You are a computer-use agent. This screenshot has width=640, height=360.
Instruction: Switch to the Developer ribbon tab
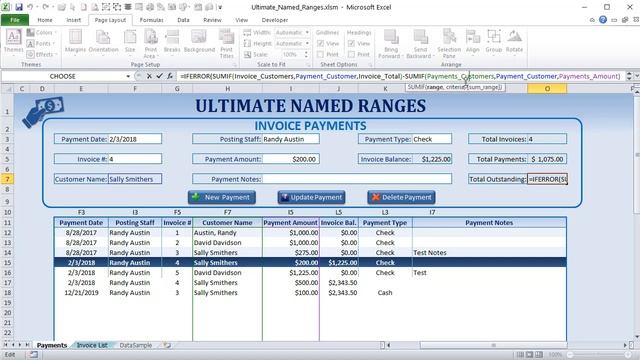tap(275, 20)
